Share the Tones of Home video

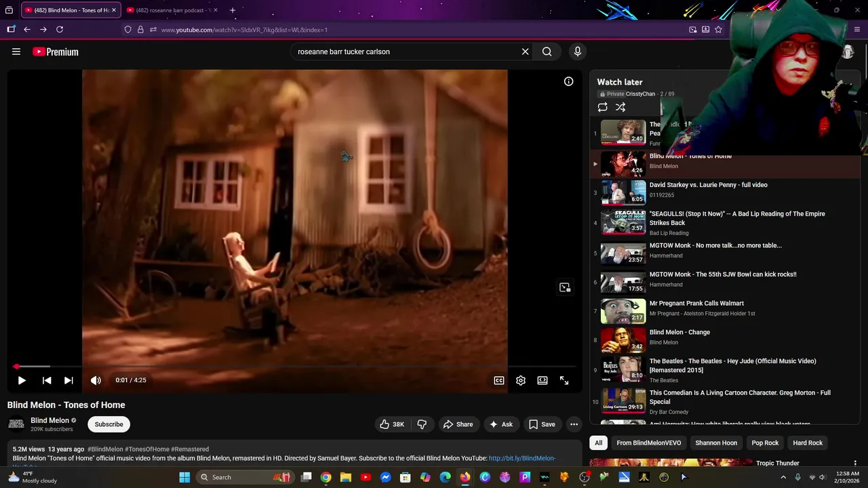(458, 424)
